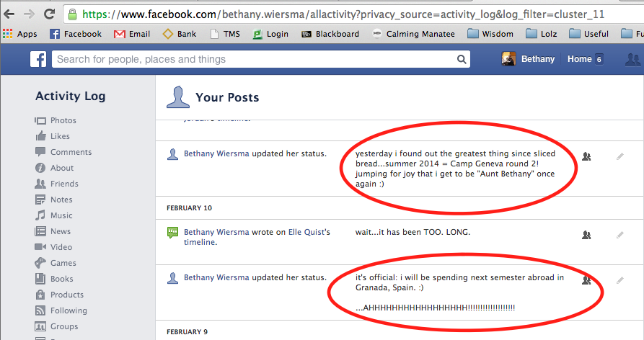Click the Friends sidebar icon
The height and width of the screenshot is (340, 644).
tap(40, 184)
